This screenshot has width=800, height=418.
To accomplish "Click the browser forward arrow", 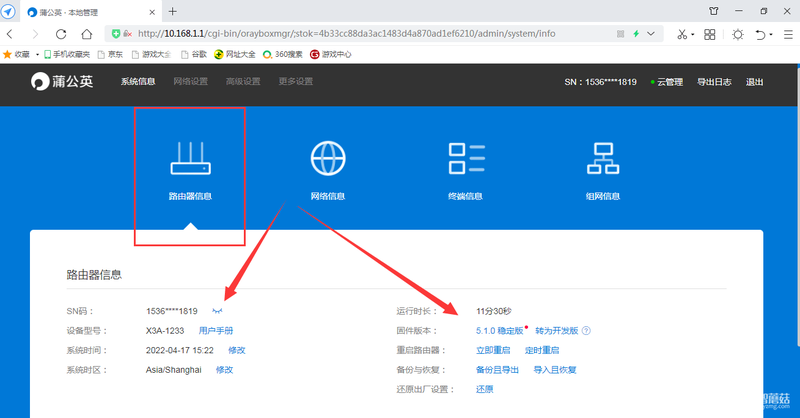I will tap(35, 34).
